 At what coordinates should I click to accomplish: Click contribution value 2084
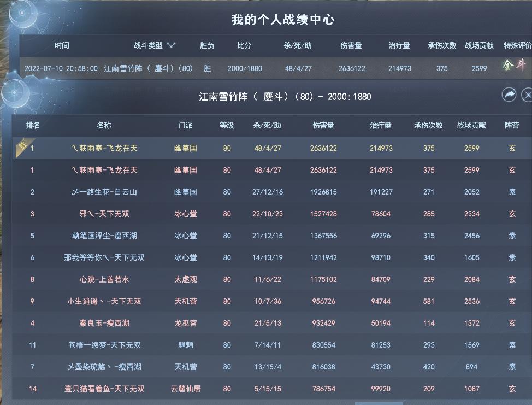tap(471, 279)
